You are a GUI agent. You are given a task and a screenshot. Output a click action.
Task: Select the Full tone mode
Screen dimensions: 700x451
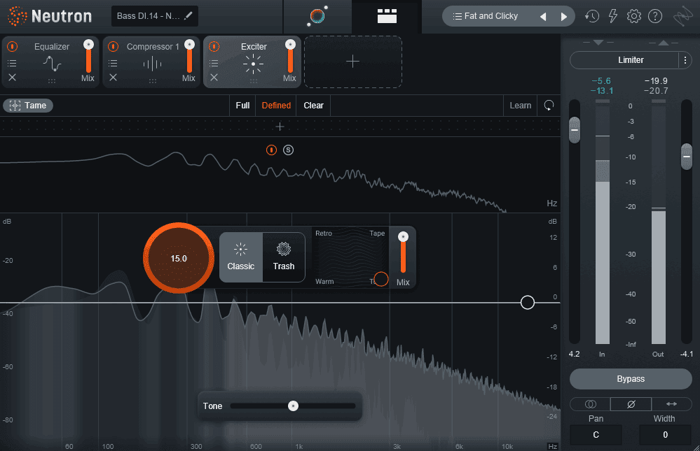pyautogui.click(x=242, y=105)
